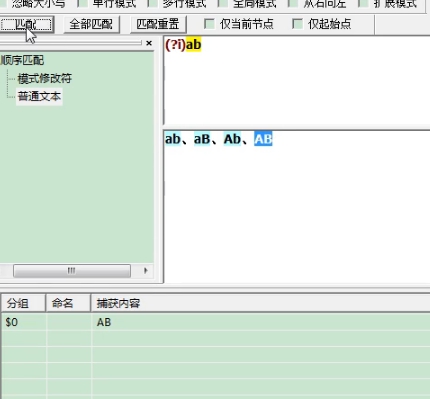Enable the 仅当前节点 checkbox
The height and width of the screenshot is (399, 430).
209,24
